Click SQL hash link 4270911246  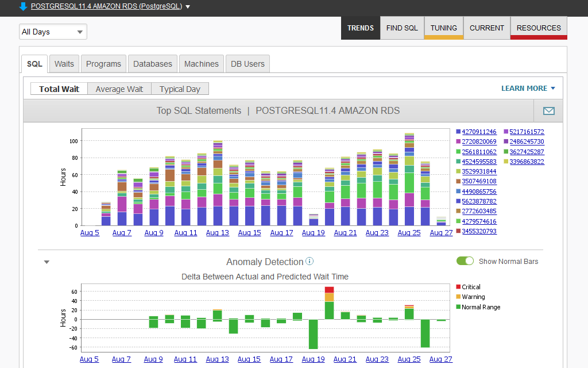479,132
